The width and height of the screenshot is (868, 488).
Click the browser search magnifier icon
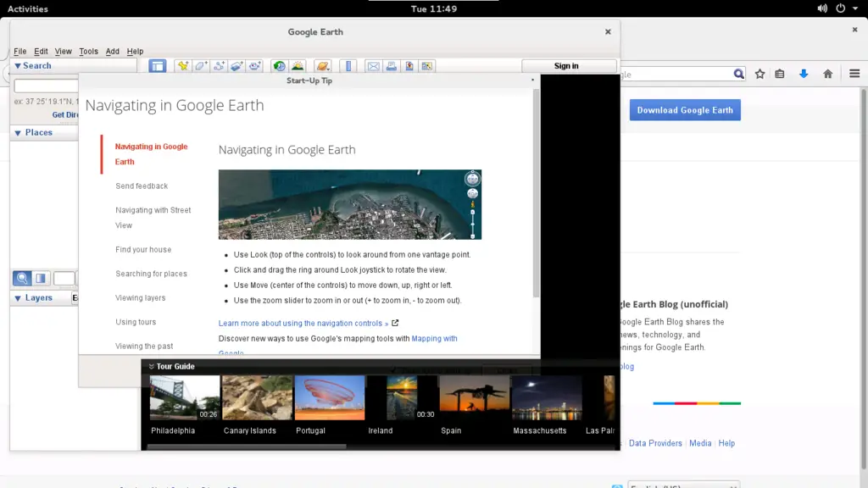(x=738, y=75)
